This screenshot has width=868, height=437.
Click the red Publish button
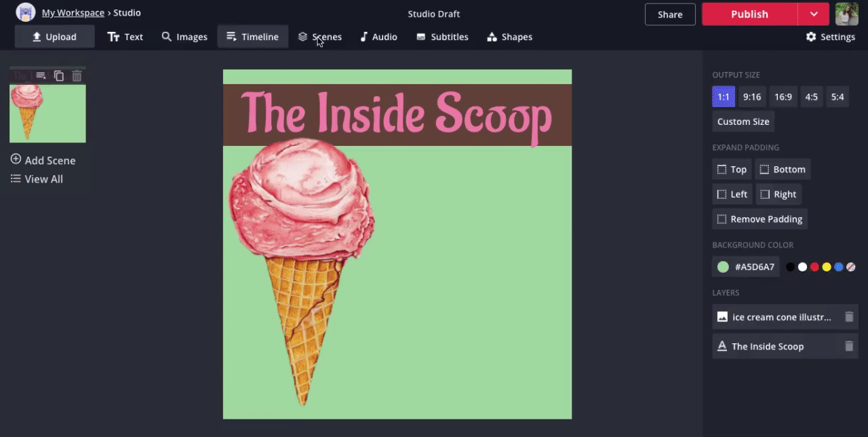point(749,14)
